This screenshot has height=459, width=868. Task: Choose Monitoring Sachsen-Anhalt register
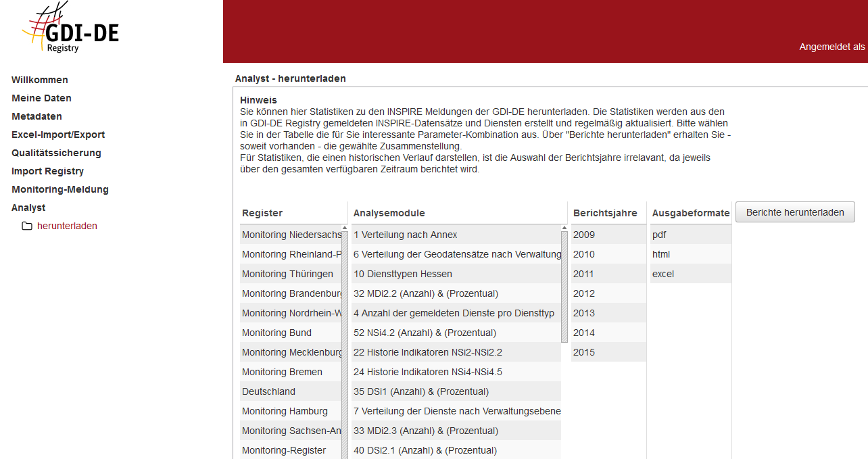point(291,431)
